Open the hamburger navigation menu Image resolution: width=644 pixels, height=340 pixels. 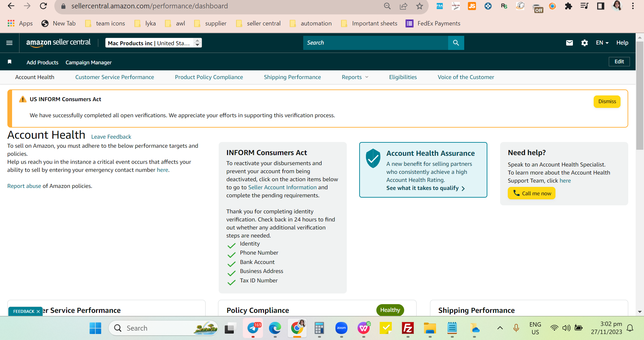9,43
